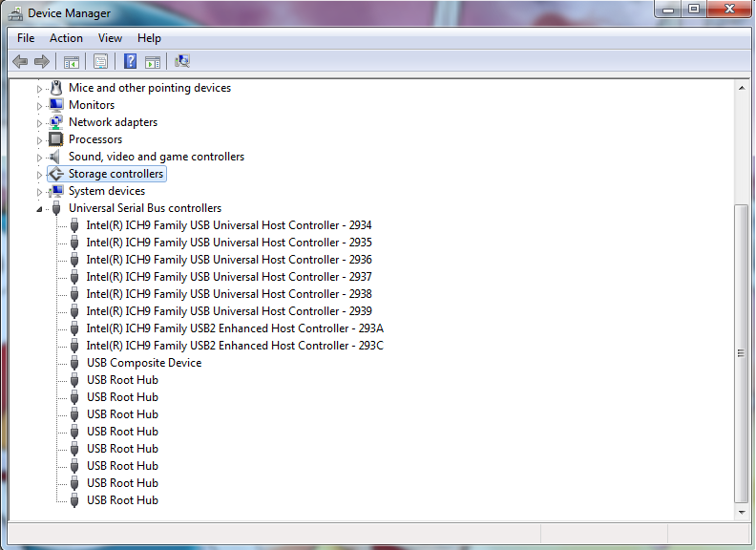The width and height of the screenshot is (756, 550).
Task: Select Mice and other pointing devices label
Action: pos(150,88)
